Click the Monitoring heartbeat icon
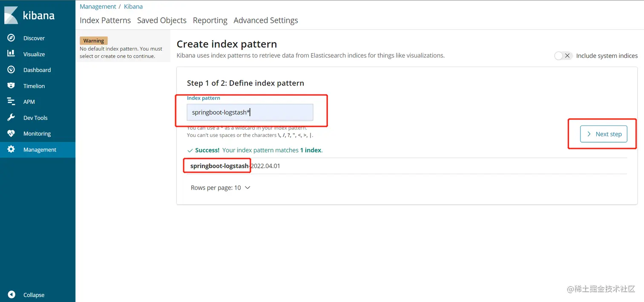Screen dimensions: 644x302 click(11, 134)
